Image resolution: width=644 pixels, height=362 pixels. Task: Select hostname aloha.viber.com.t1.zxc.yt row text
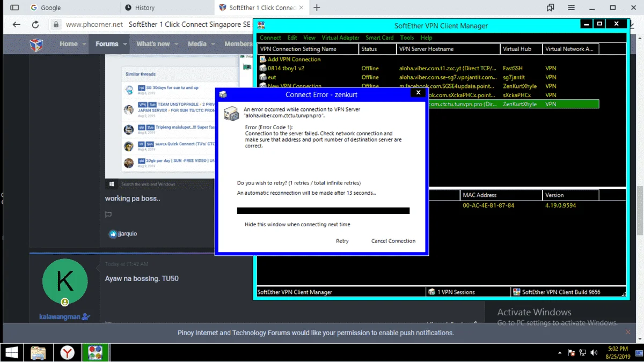pos(448,68)
